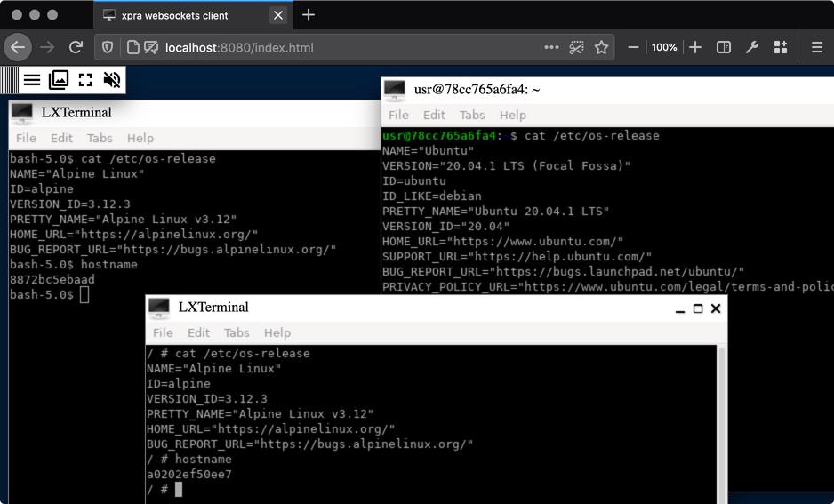
Task: Click the green usr@78cc765a6fa4 prompt text
Action: point(439,136)
